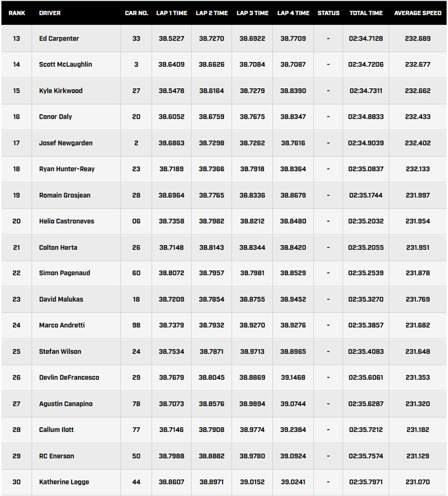This screenshot has width=448, height=496.
Task: Click Romain Grosjean's driver name
Action: point(65,195)
